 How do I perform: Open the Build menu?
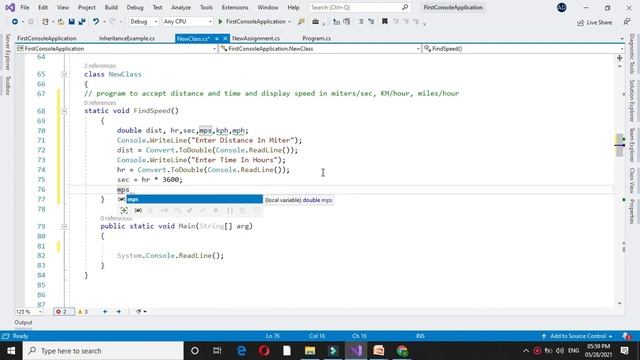point(111,7)
